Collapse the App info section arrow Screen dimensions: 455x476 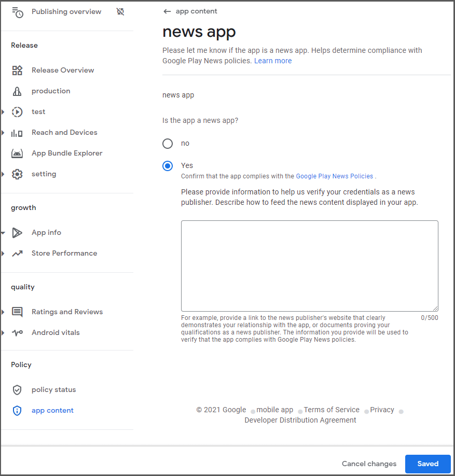pyautogui.click(x=3, y=233)
